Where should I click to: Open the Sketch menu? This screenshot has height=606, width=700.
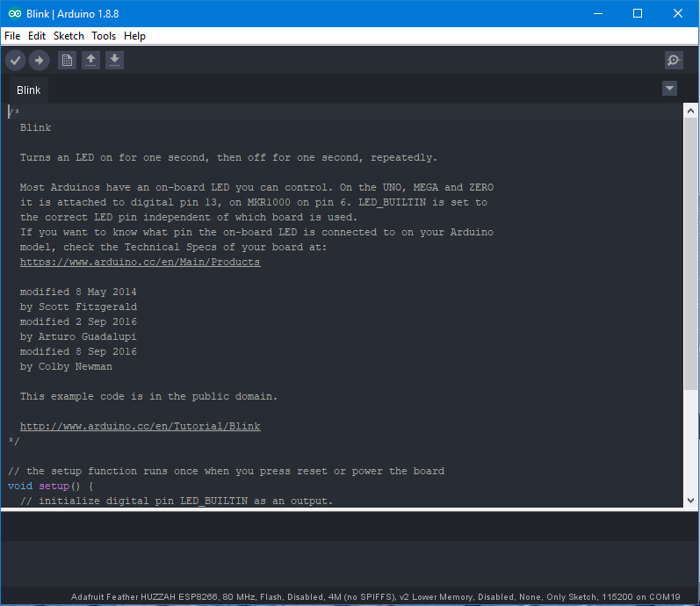click(69, 36)
